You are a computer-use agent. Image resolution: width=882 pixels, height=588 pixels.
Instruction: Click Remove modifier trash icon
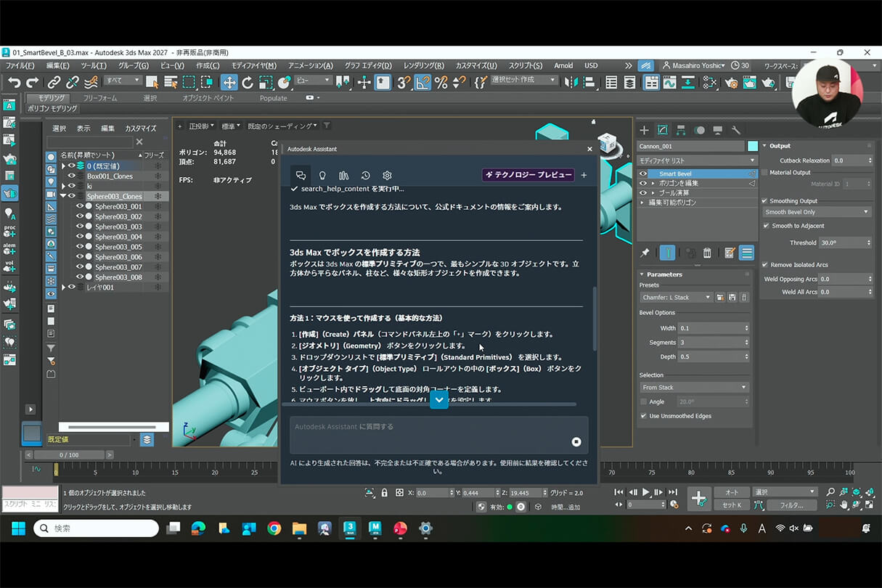[707, 253]
